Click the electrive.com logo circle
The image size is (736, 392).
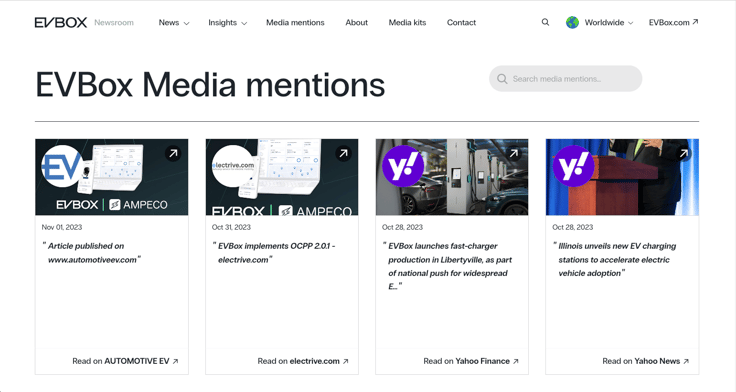point(233,166)
